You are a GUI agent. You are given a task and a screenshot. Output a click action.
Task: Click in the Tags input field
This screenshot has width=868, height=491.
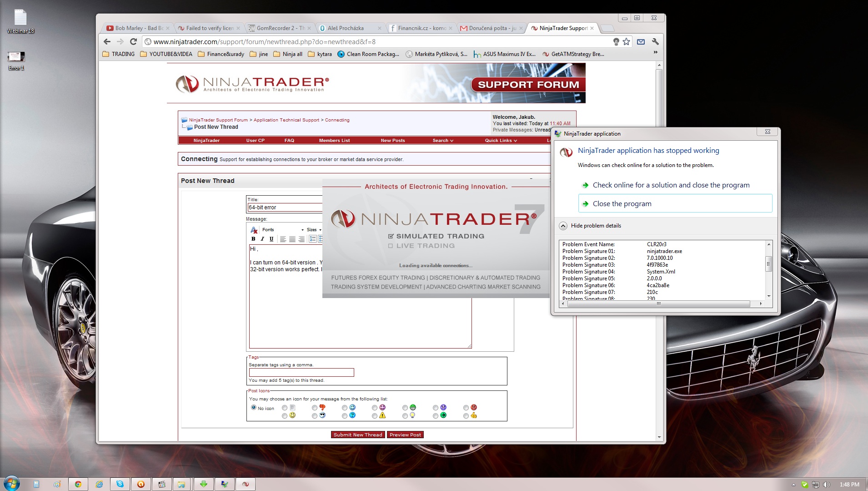[301, 372]
